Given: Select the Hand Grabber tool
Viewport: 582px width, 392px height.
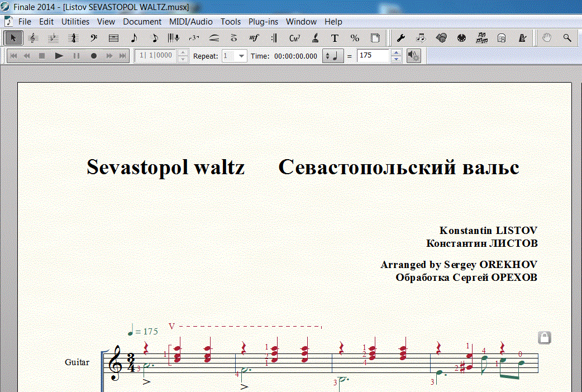Looking at the screenshot, I should point(547,38).
